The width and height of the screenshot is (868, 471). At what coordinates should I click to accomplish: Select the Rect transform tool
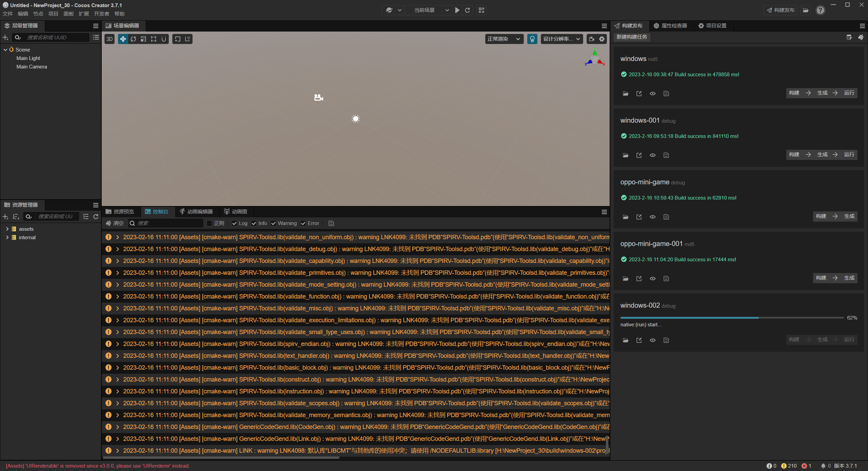[154, 39]
